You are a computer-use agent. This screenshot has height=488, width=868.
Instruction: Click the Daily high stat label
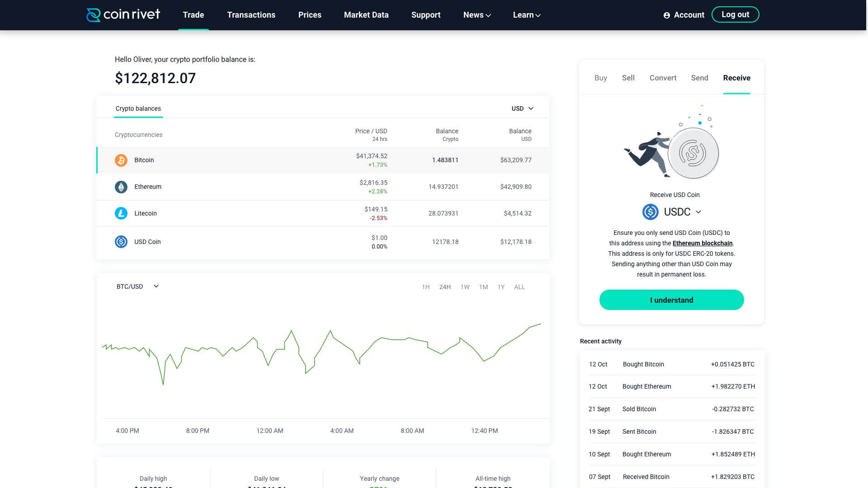pos(153,479)
